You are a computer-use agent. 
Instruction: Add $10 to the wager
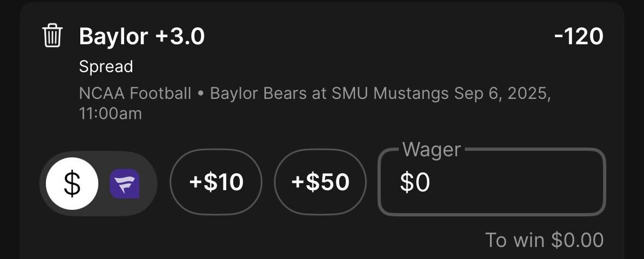[216, 182]
